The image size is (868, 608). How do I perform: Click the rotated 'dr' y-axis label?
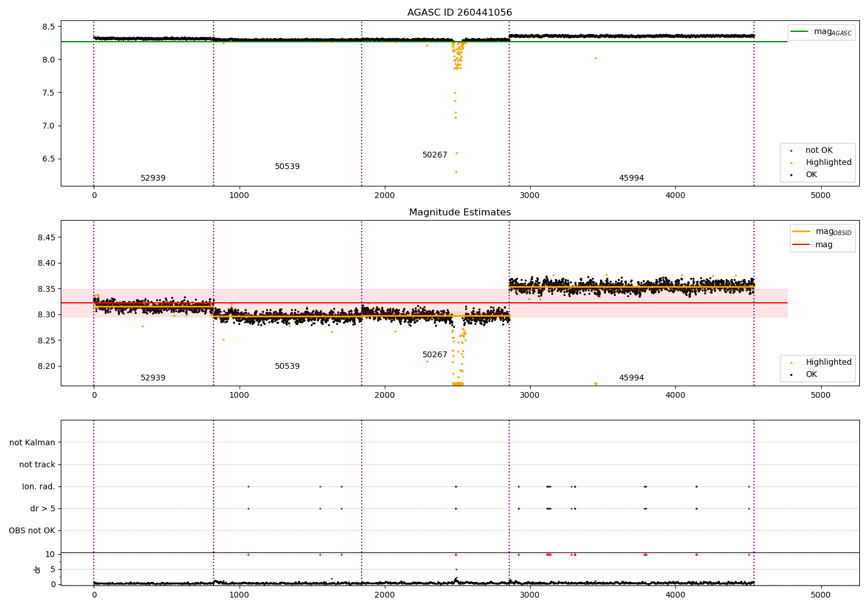tap(38, 569)
